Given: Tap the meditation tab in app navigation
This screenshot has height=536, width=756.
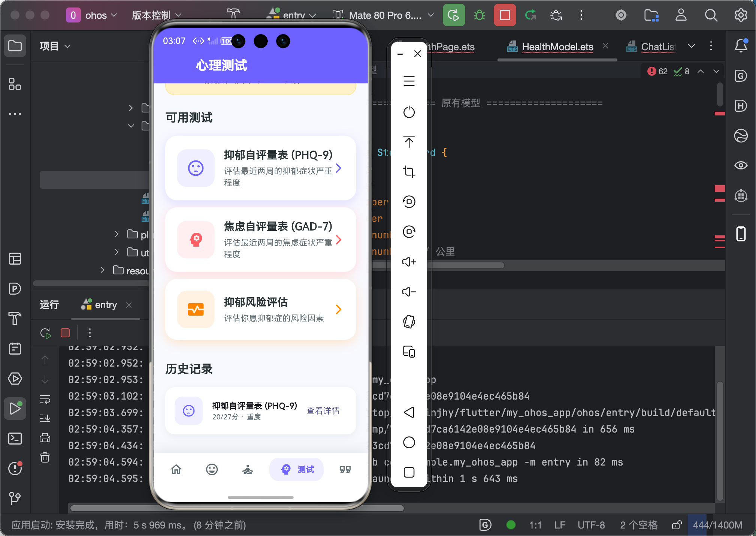Looking at the screenshot, I should pyautogui.click(x=247, y=469).
